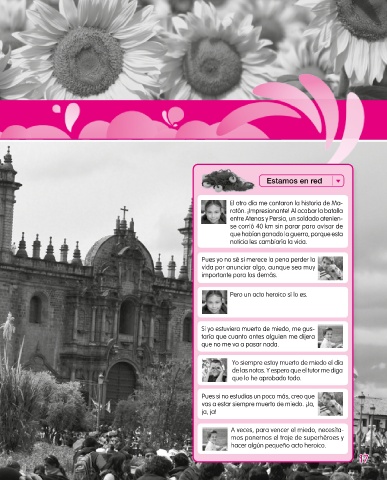The image size is (387, 480).
Task: Click message "Pero un acto heroico sí lo es"
Action: (273, 302)
